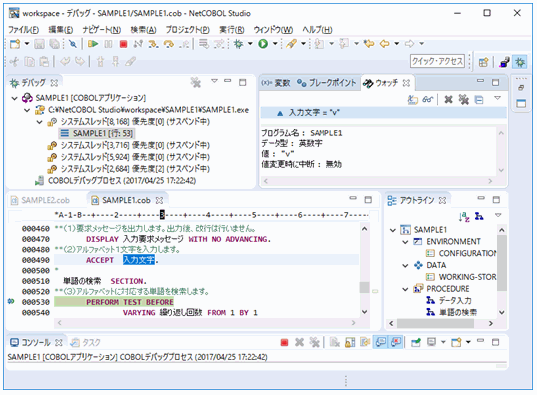
Task: Collapse the SAMPLE1 root in the Outline
Action: pos(393,230)
